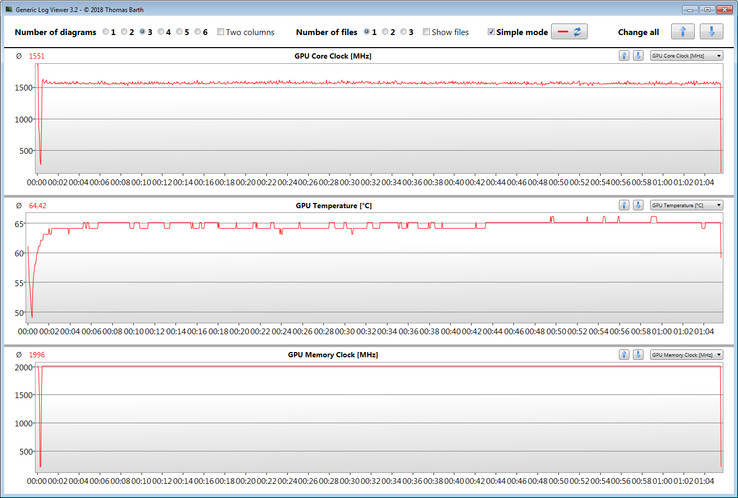738x498 pixels.
Task: Click the Number of diagrams label
Action: click(55, 32)
